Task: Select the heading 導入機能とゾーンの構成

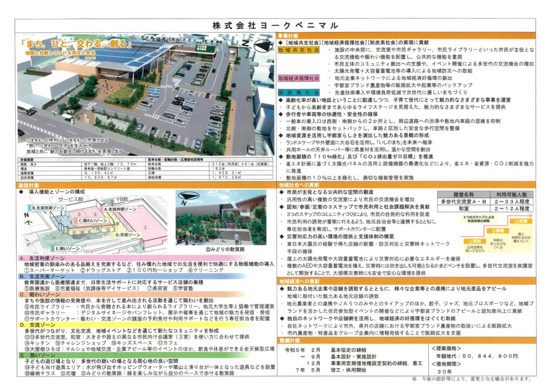Action: tap(56, 192)
